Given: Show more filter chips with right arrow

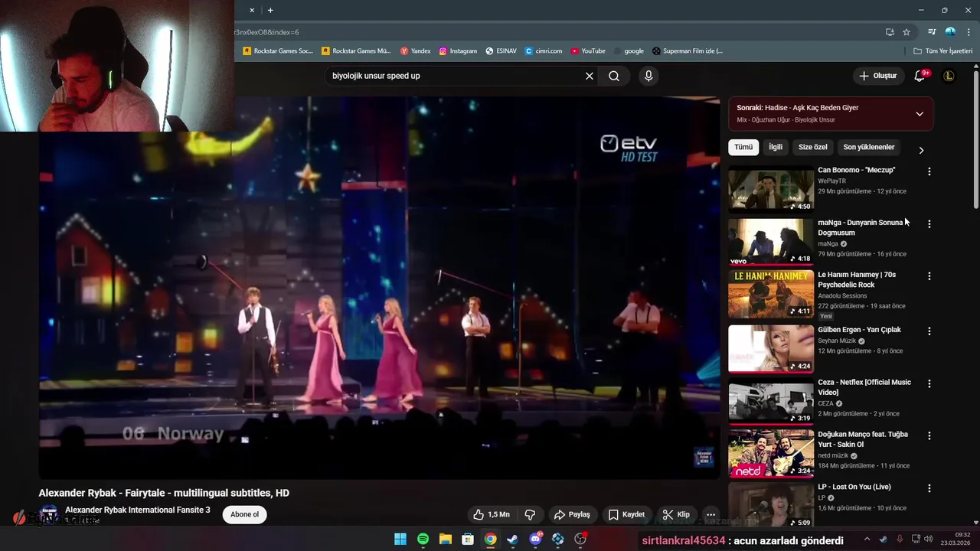Looking at the screenshot, I should pyautogui.click(x=921, y=150).
